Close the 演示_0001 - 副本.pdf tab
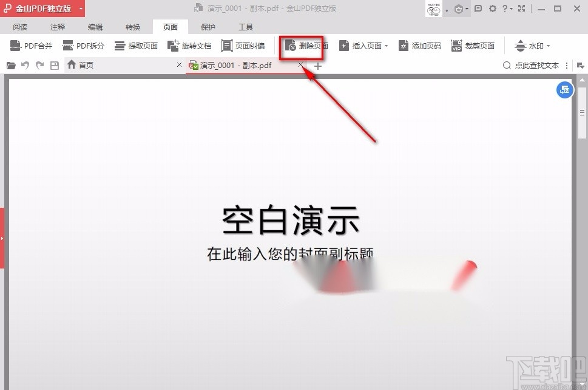Viewport: 588px width, 390px height. (300, 65)
